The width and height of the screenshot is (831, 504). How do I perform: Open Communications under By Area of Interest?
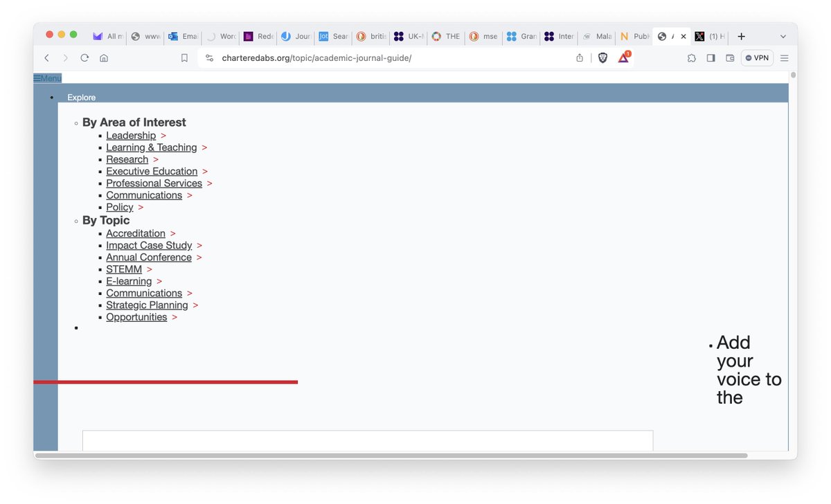pos(144,195)
